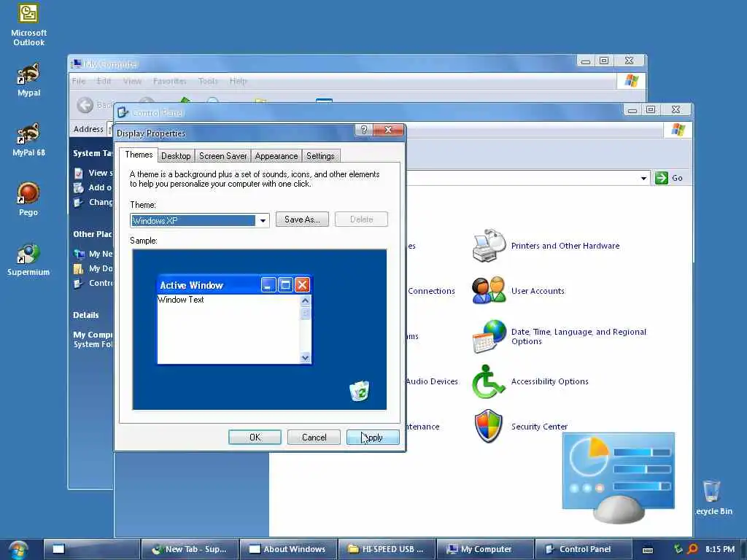
Task: Select the Pego desktop icon
Action: pos(28,199)
